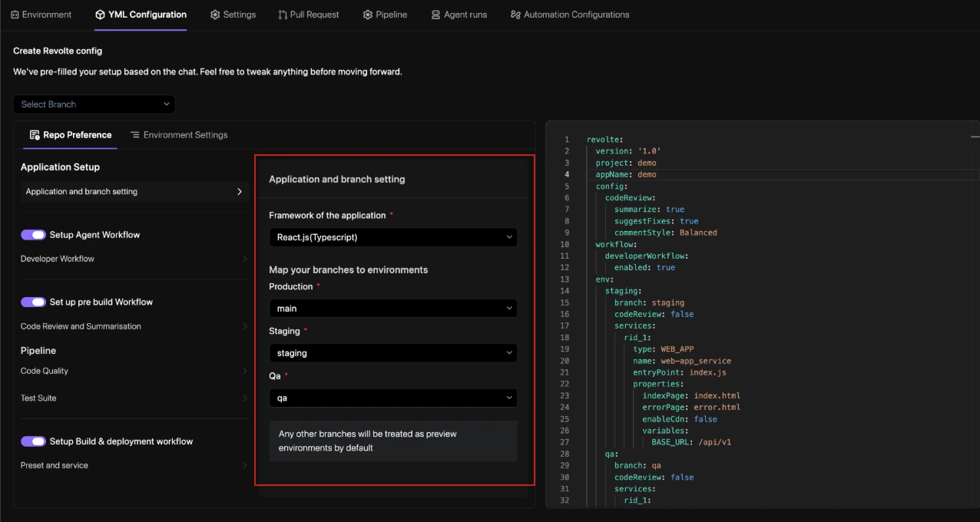
Task: Click 'suggestFixes: true' YAML line
Action: coord(656,221)
